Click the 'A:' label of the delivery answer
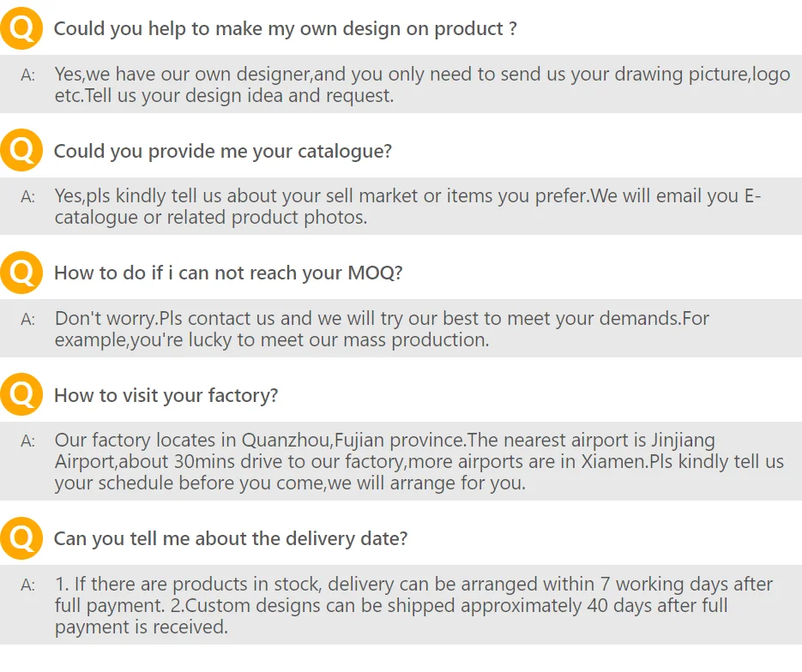This screenshot has width=802, height=672. point(28,585)
